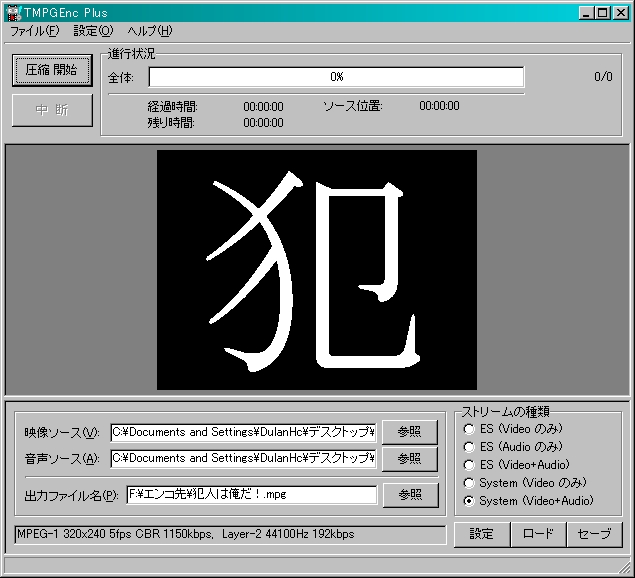
Task: Select System (Video のみ) stream type
Action: coord(525,483)
